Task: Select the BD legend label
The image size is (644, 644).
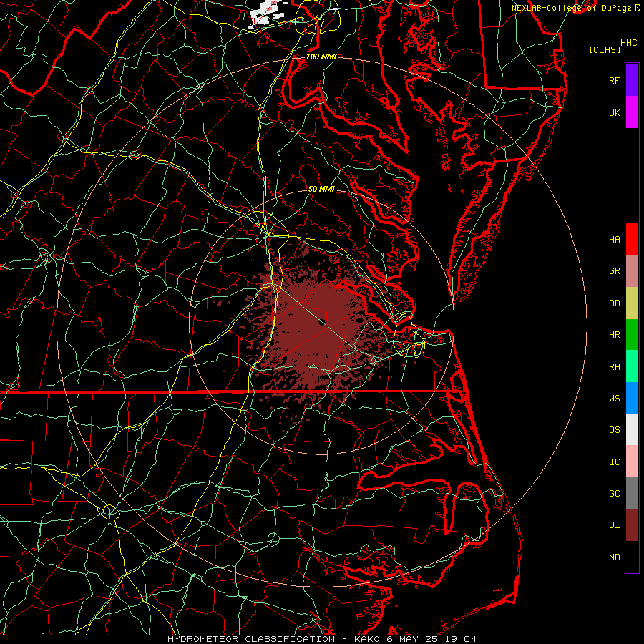Action: 614,303
